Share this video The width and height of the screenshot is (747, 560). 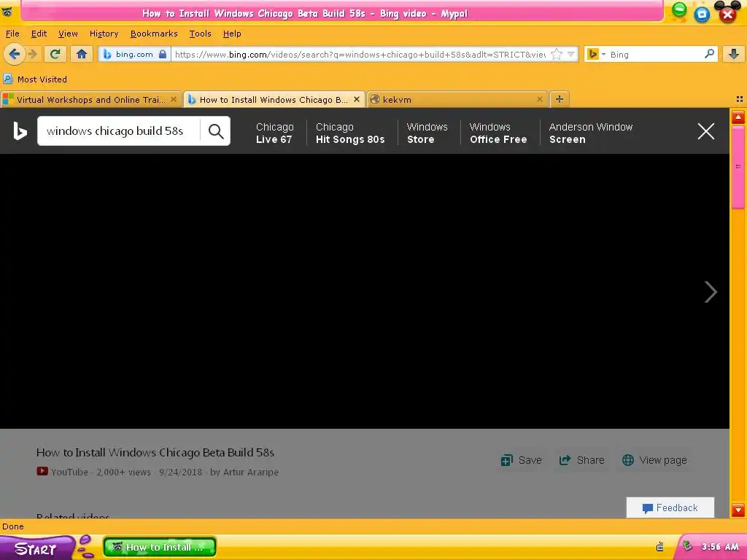[x=581, y=460]
